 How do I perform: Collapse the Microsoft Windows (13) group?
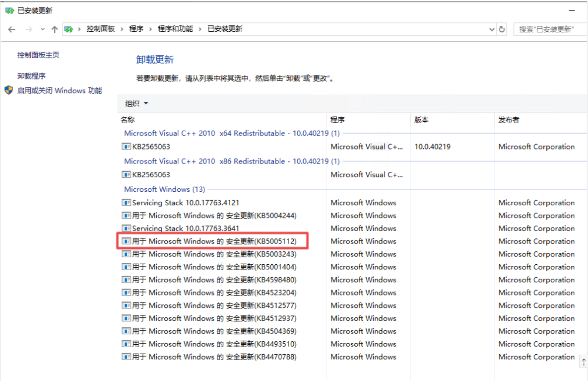point(164,189)
